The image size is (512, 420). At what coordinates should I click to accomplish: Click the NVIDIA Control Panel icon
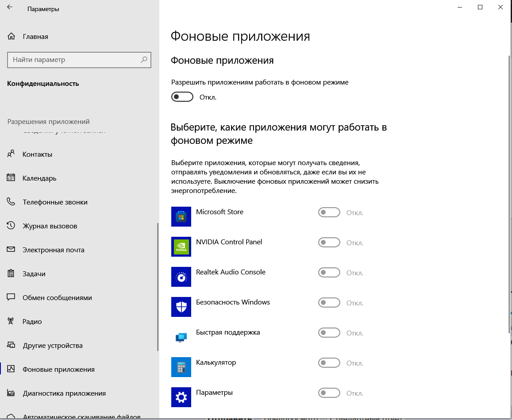pyautogui.click(x=181, y=247)
